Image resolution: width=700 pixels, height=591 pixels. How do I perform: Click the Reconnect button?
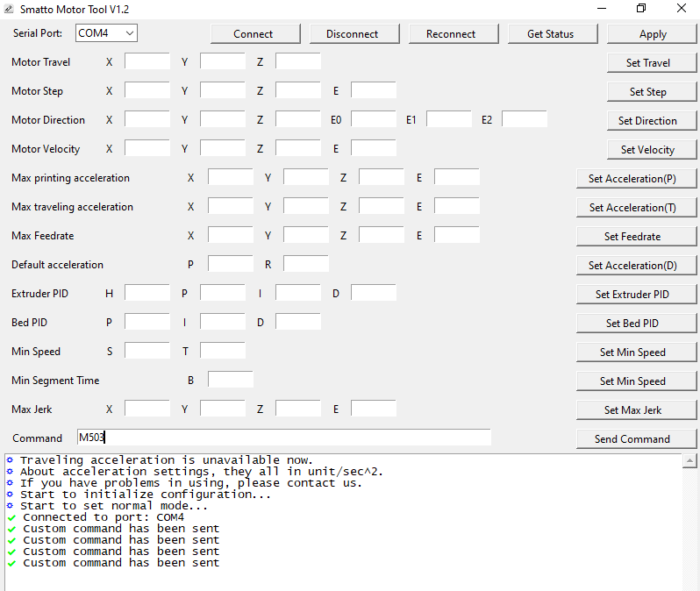454,34
